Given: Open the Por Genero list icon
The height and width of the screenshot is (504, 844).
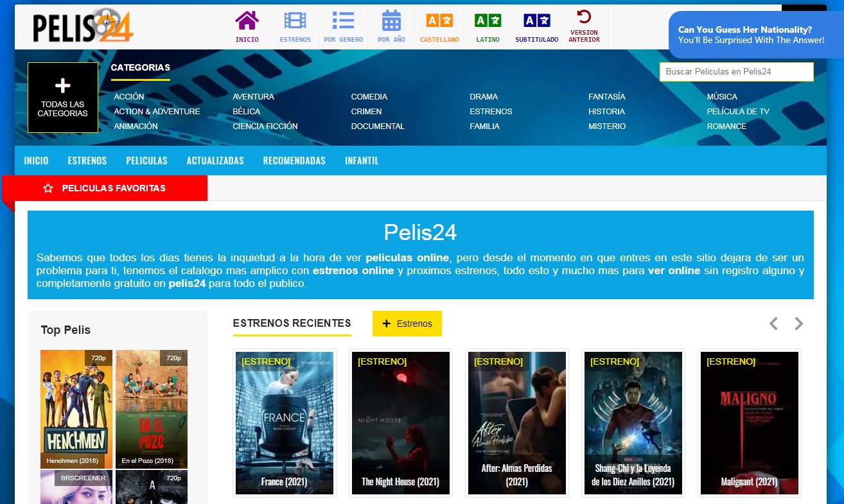Looking at the screenshot, I should 343,26.
